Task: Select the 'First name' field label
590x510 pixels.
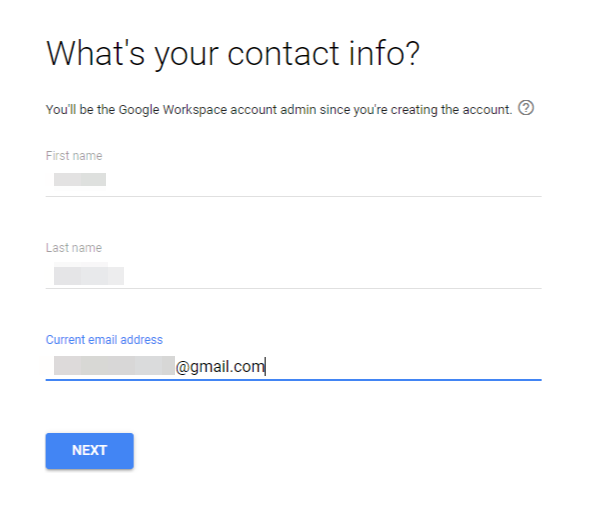Action: pyautogui.click(x=74, y=155)
